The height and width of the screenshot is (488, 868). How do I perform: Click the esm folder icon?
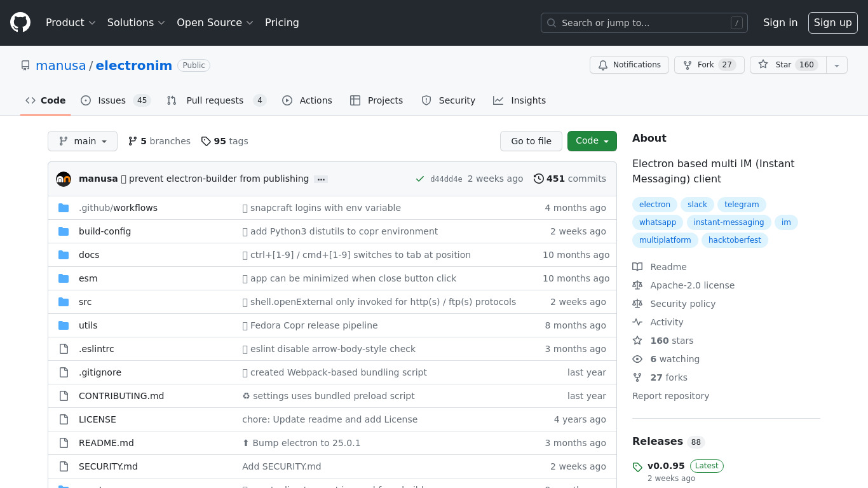click(64, 278)
